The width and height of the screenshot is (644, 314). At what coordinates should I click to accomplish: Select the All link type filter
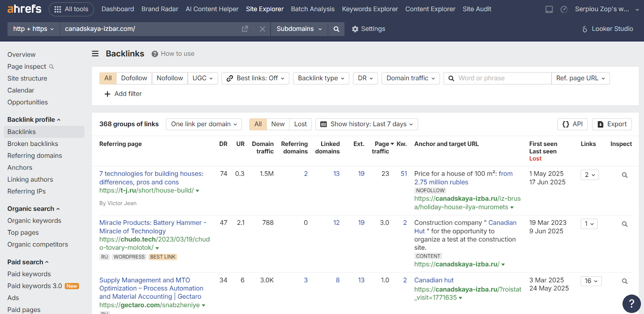click(x=108, y=78)
